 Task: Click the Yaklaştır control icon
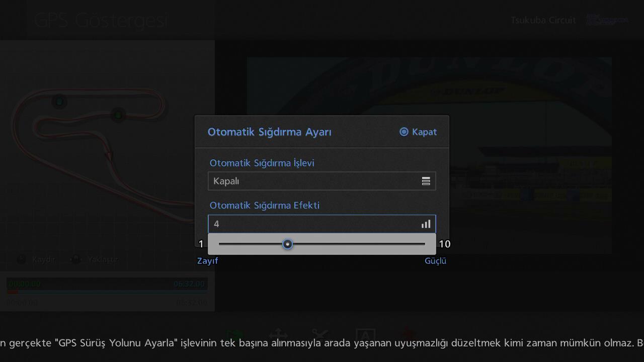pos(76,259)
